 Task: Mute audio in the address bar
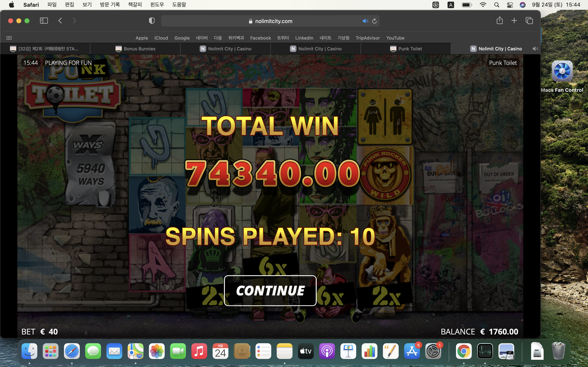(x=365, y=21)
